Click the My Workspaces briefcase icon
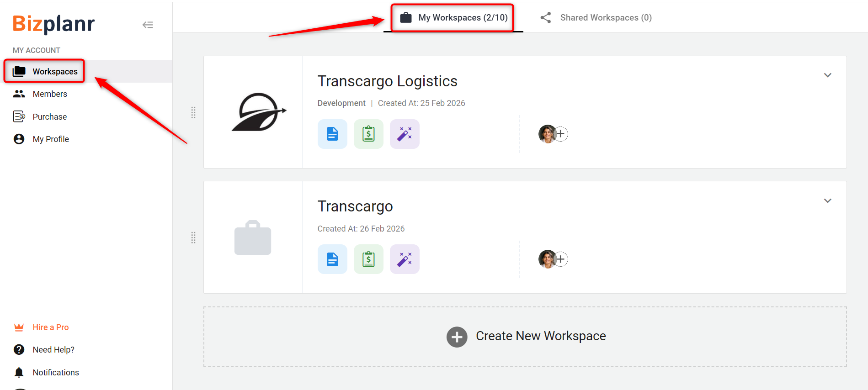 (x=406, y=17)
